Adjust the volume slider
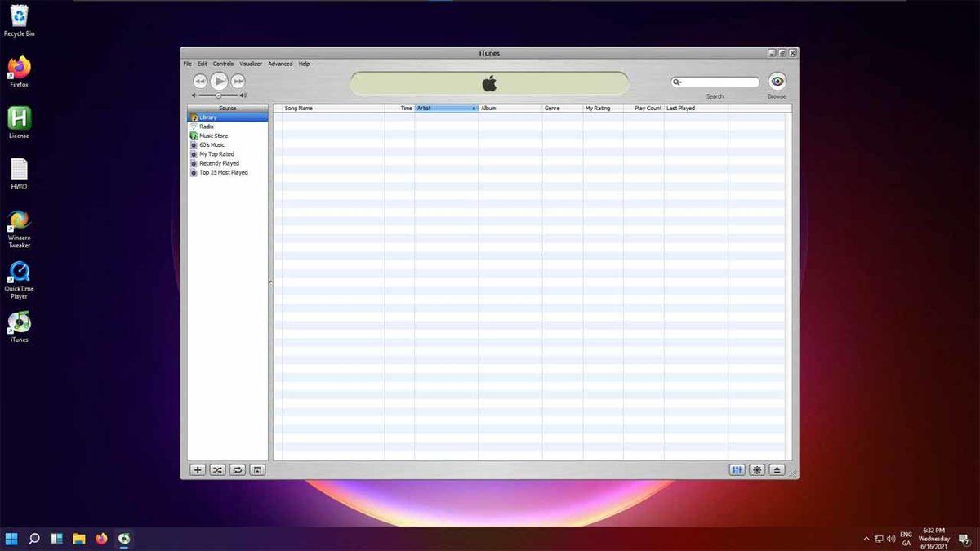This screenshot has height=551, width=980. pyautogui.click(x=218, y=94)
